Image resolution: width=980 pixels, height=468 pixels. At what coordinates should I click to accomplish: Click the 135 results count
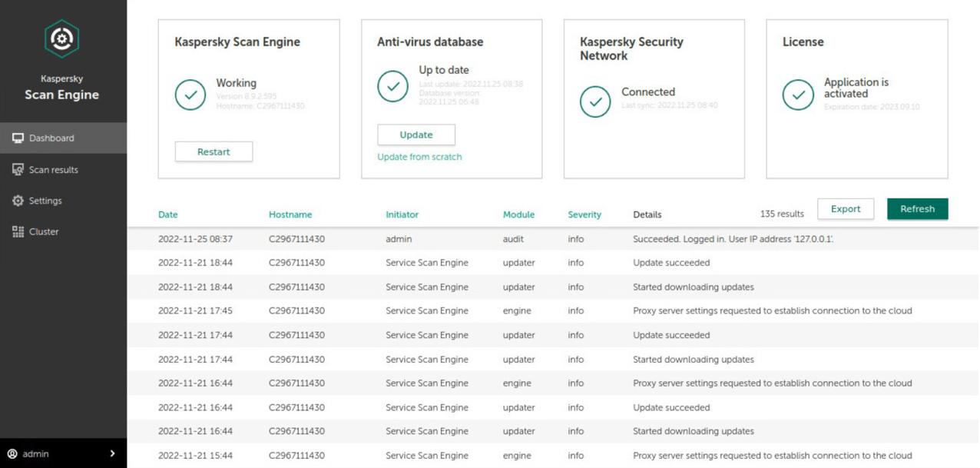(x=782, y=214)
